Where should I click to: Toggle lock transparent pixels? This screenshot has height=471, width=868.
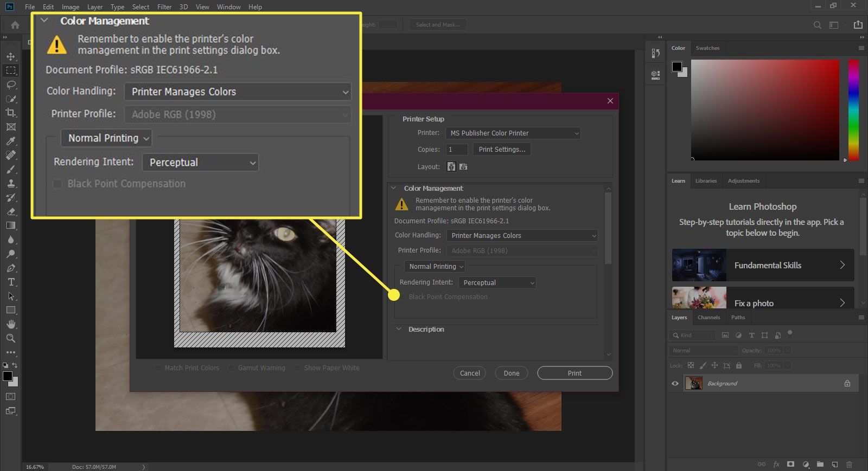click(691, 366)
